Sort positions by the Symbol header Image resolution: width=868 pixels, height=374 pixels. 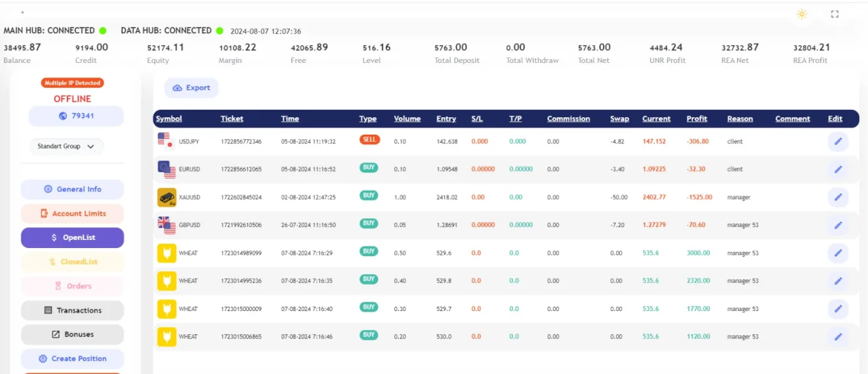coord(169,118)
